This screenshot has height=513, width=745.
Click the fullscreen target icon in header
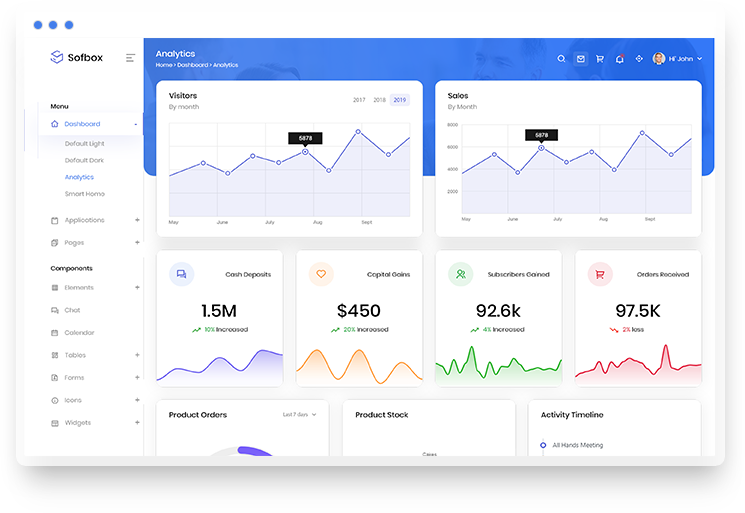[639, 59]
